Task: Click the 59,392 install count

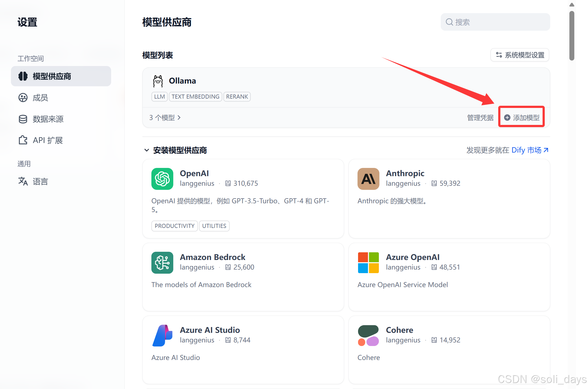Action: point(450,183)
